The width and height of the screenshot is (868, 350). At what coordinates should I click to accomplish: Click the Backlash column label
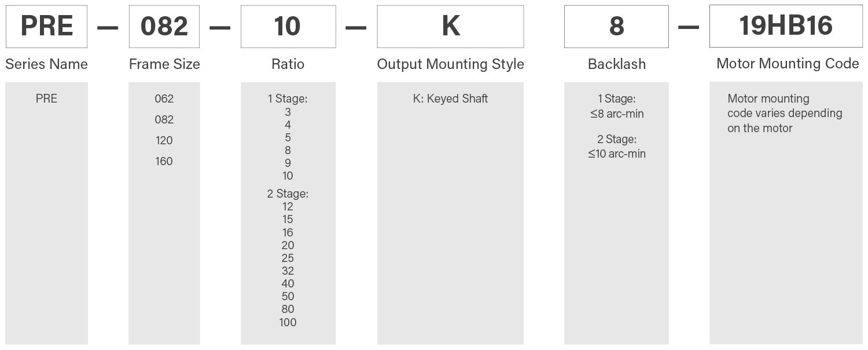617,64
